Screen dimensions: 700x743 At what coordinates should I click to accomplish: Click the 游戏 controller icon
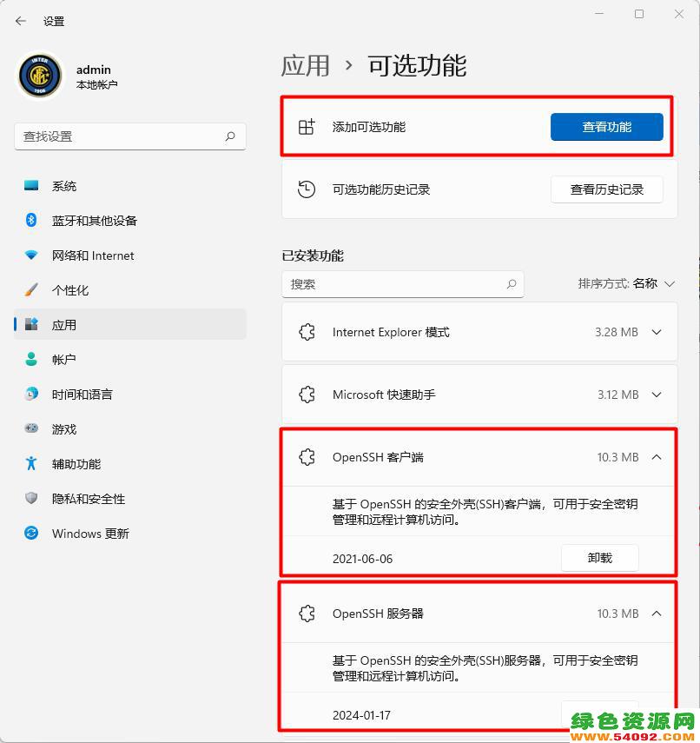31,428
